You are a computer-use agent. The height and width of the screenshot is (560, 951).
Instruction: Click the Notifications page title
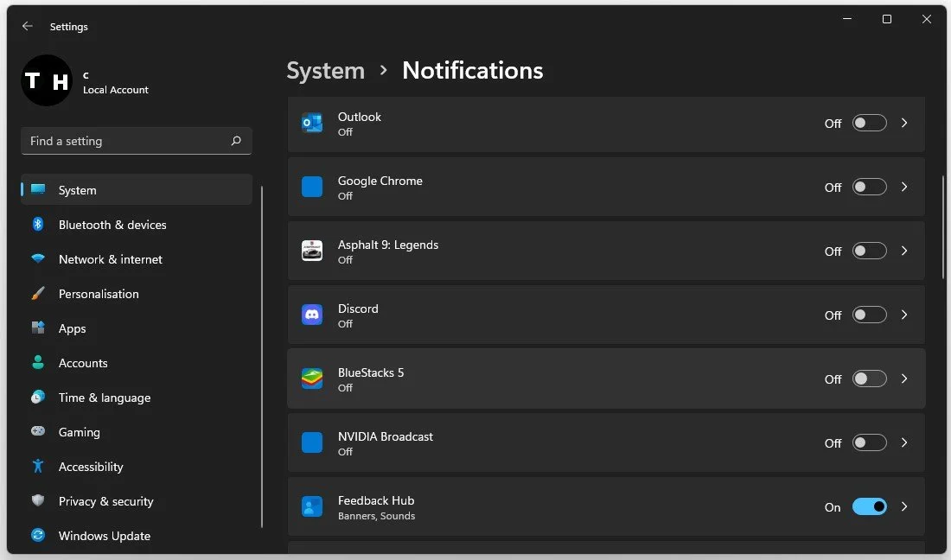(472, 70)
